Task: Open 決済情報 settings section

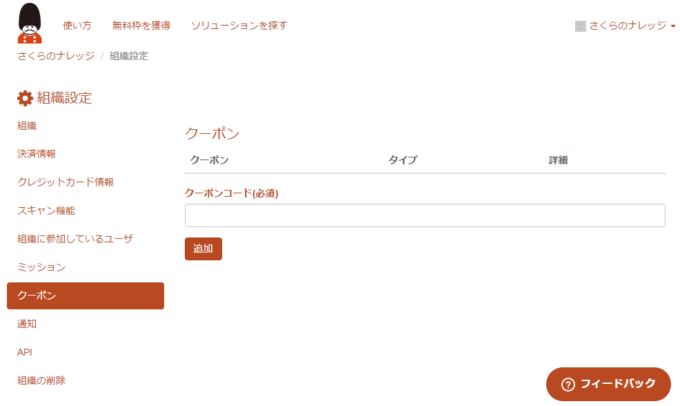Action: (37, 154)
